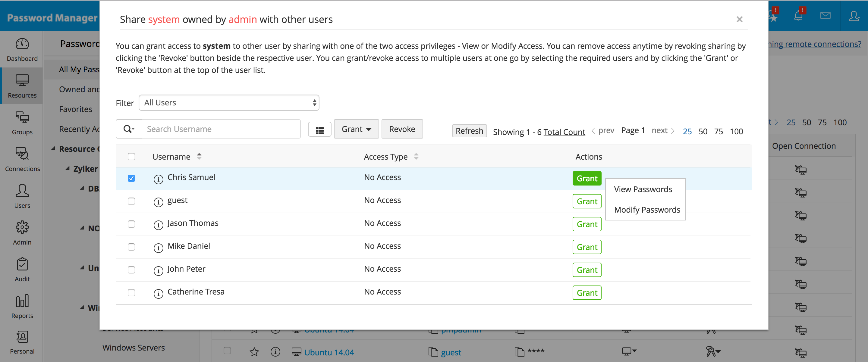Open the Dashboard from the sidebar
Screen dimensions: 868x362
pos(22,49)
